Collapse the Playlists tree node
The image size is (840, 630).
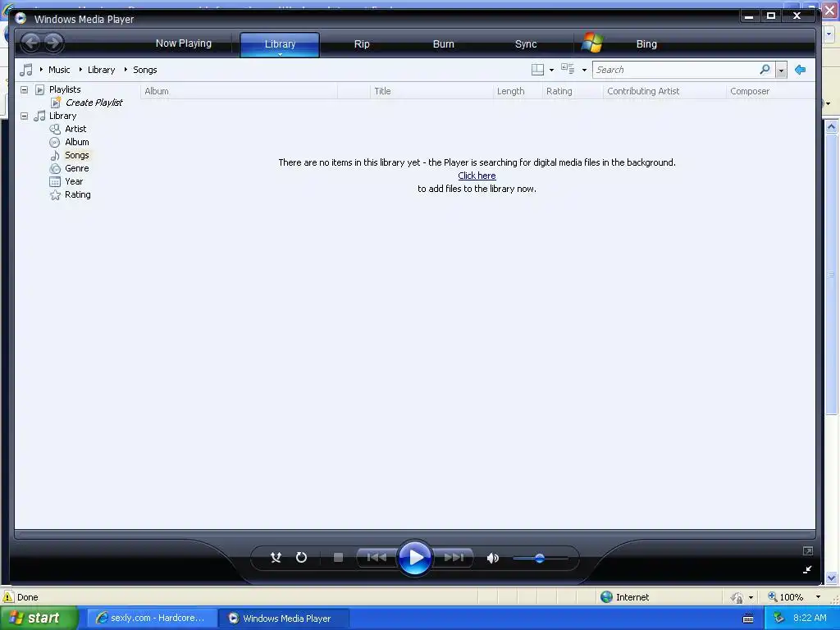24,89
